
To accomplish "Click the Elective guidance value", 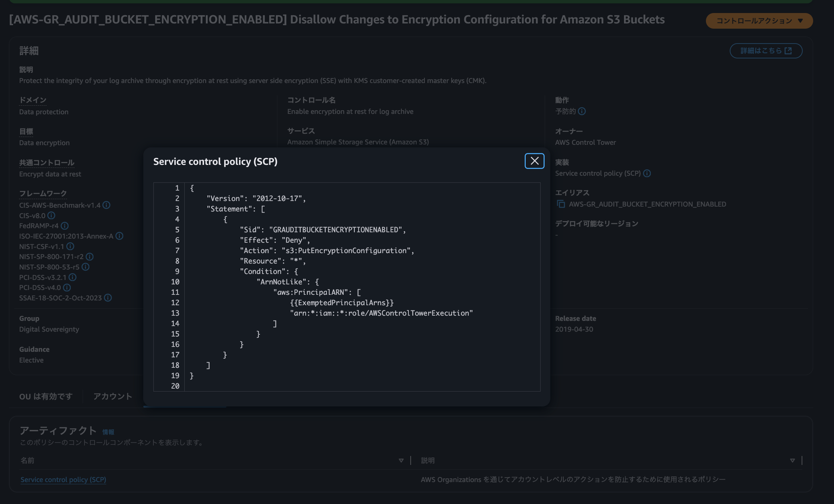I will coord(31,360).
